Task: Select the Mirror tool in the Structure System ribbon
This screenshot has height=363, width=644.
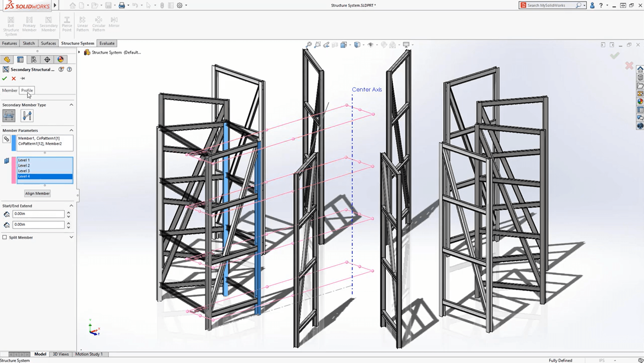Action: click(x=114, y=22)
